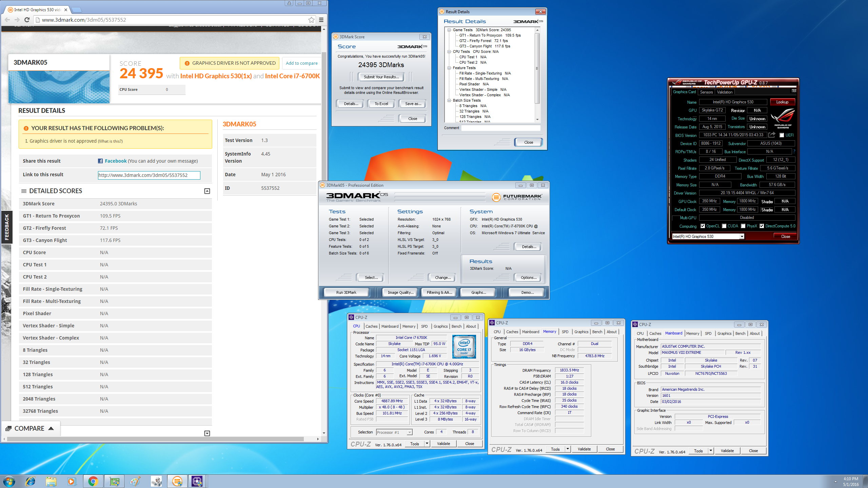Viewport: 868px width, 488px height.
Task: Show hidden system tray icons arrow
Action: (x=836, y=482)
